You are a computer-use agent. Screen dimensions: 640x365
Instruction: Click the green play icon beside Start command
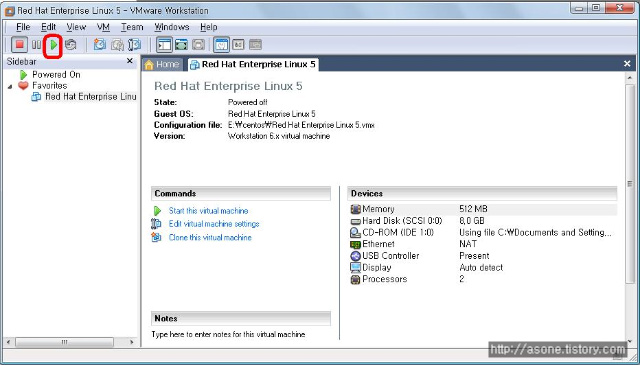tap(157, 211)
